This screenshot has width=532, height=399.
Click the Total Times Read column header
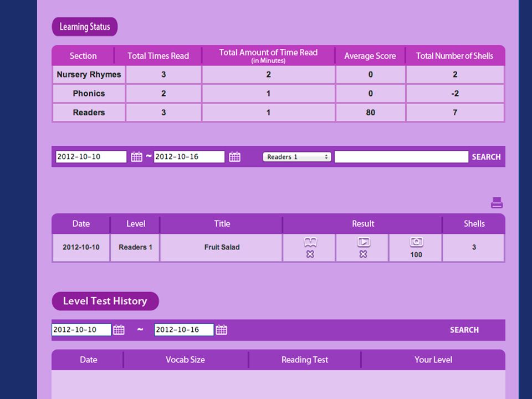pos(158,56)
